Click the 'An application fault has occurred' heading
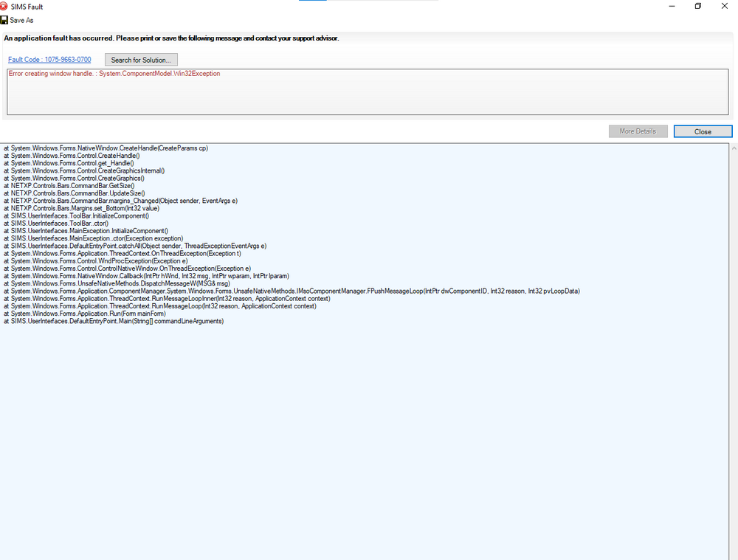The image size is (738, 560). coord(171,38)
